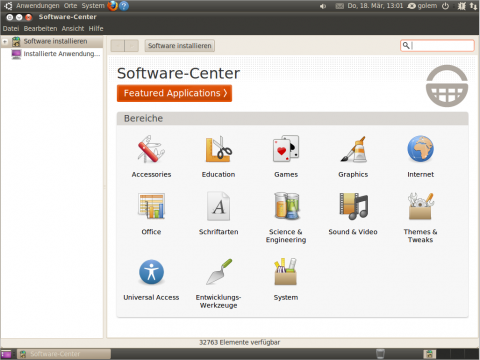Open the Games category

[x=286, y=156]
